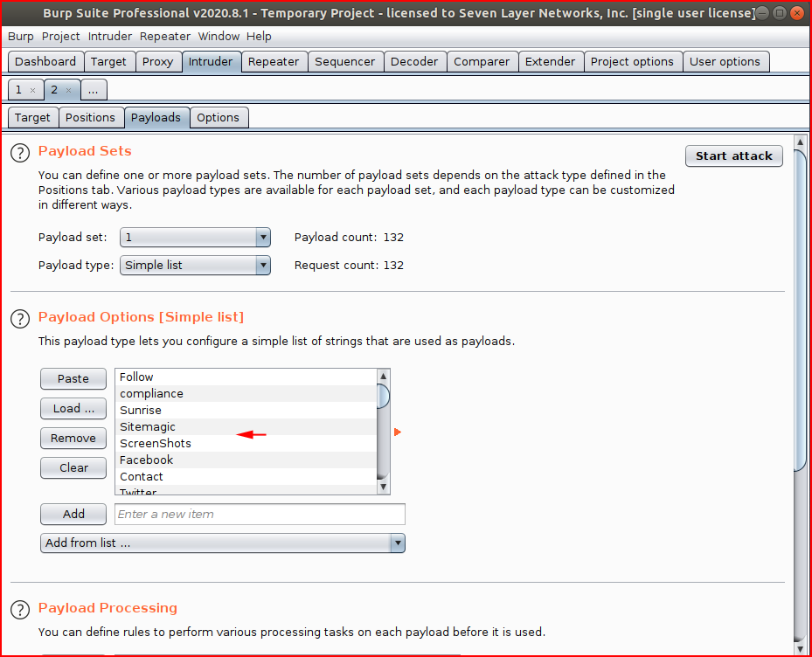Open Payload Options help question icon
This screenshot has width=812, height=657.
click(x=20, y=319)
